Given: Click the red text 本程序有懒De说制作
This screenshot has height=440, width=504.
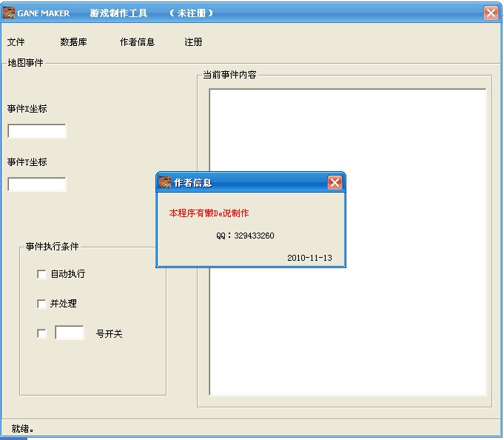Looking at the screenshot, I should tap(209, 213).
